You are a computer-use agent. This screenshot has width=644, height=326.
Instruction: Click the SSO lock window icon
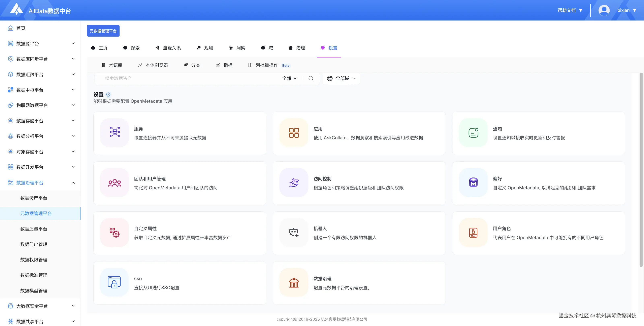coord(115,282)
